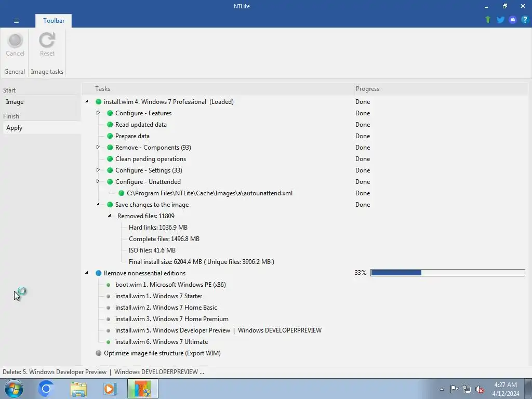Expand the Remove - Components (93) node

pos(98,147)
